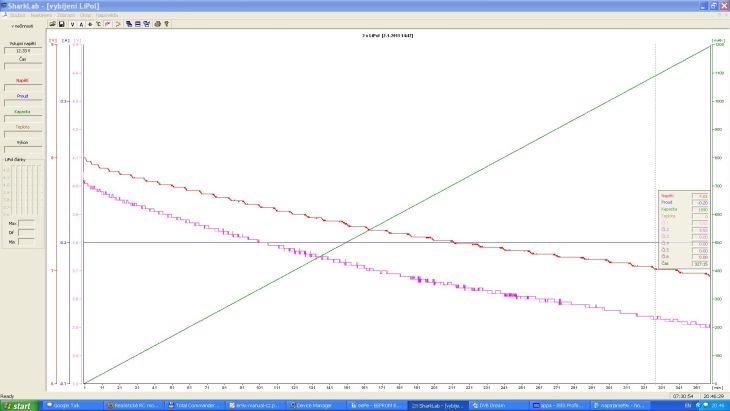Click the Dif cell voltage field
Image resolution: width=730 pixels, height=411 pixels.
[x=26, y=232]
